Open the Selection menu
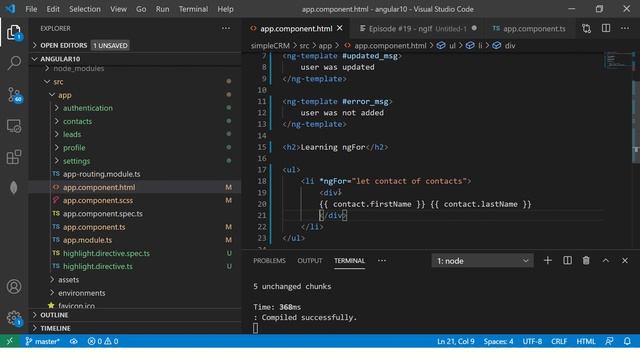 pyautogui.click(x=84, y=9)
